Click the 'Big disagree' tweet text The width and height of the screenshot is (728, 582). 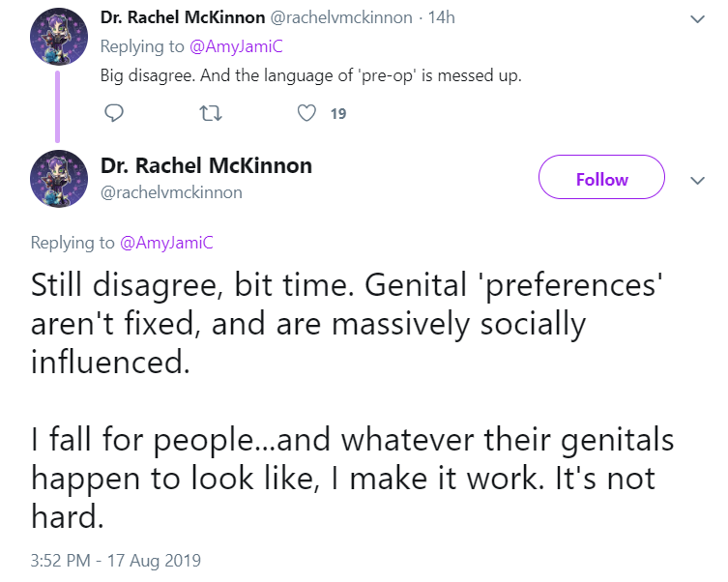point(310,75)
